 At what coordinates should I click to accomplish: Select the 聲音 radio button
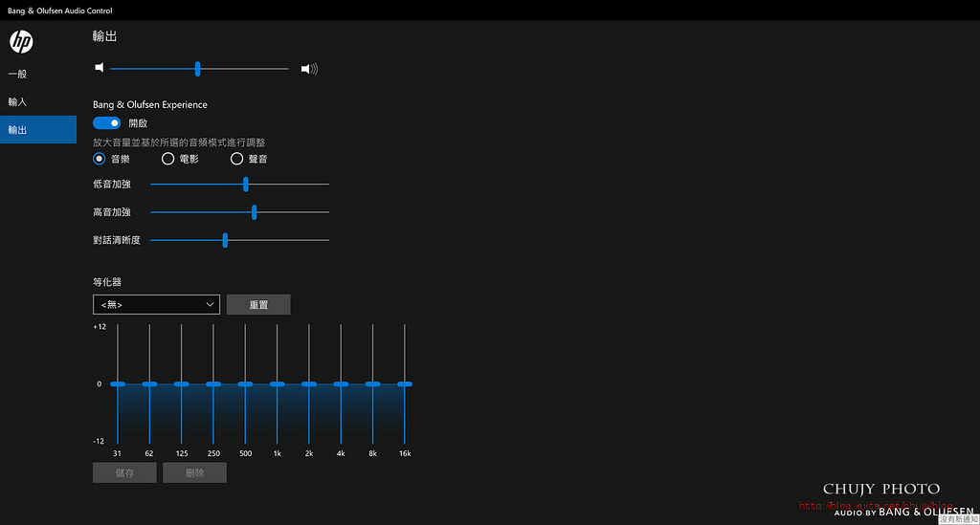pos(236,159)
